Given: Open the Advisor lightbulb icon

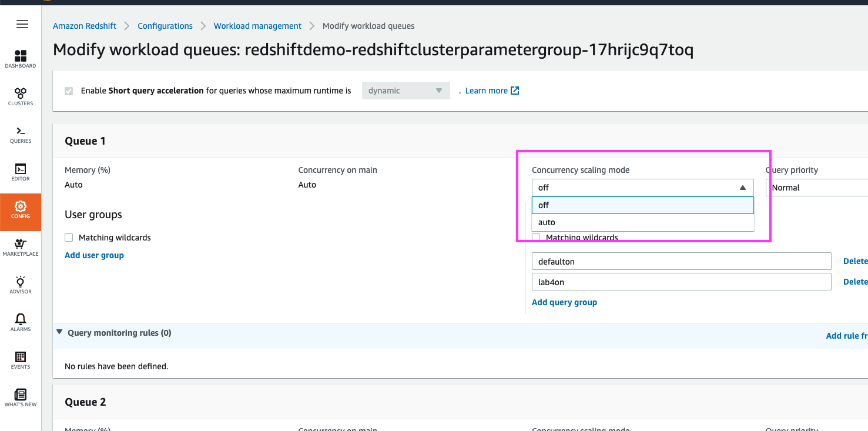Looking at the screenshot, I should click(21, 285).
